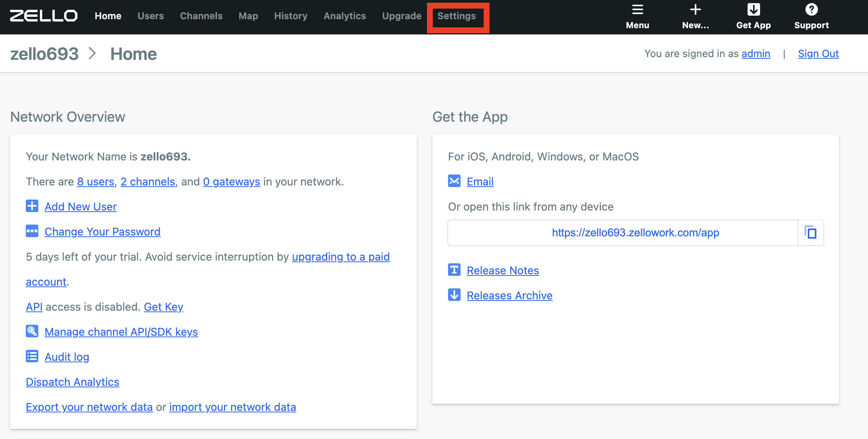Click the Zello logo

[x=44, y=16]
